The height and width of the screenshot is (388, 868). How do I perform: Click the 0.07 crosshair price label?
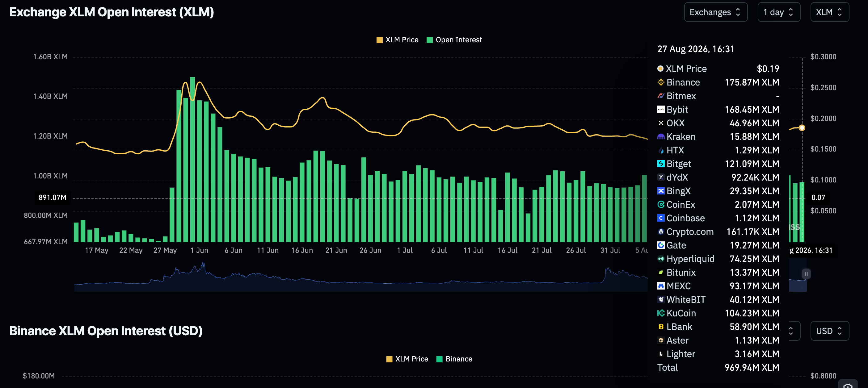818,197
